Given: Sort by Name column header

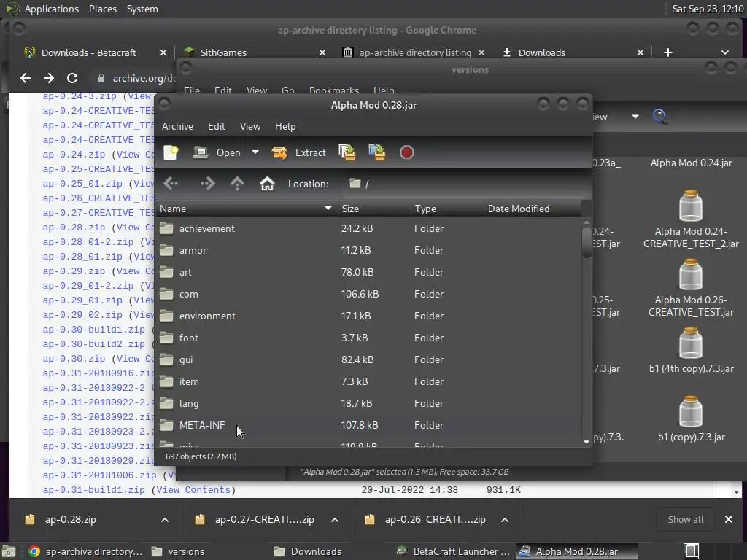Looking at the screenshot, I should pyautogui.click(x=246, y=209).
